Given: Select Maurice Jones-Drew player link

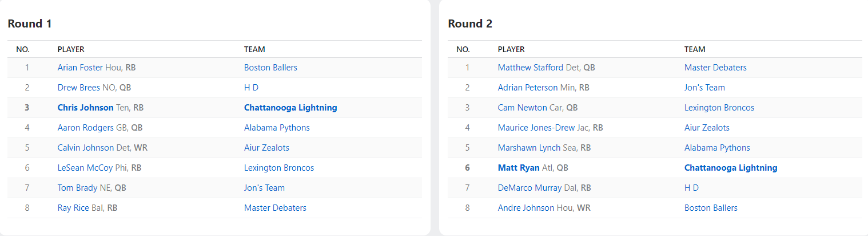Looking at the screenshot, I should click(x=536, y=128).
